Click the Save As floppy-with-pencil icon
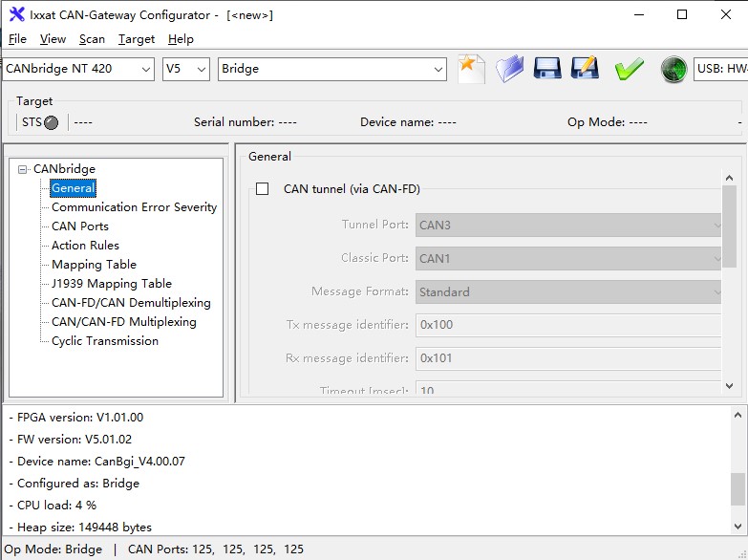The height and width of the screenshot is (560, 748). pyautogui.click(x=585, y=68)
